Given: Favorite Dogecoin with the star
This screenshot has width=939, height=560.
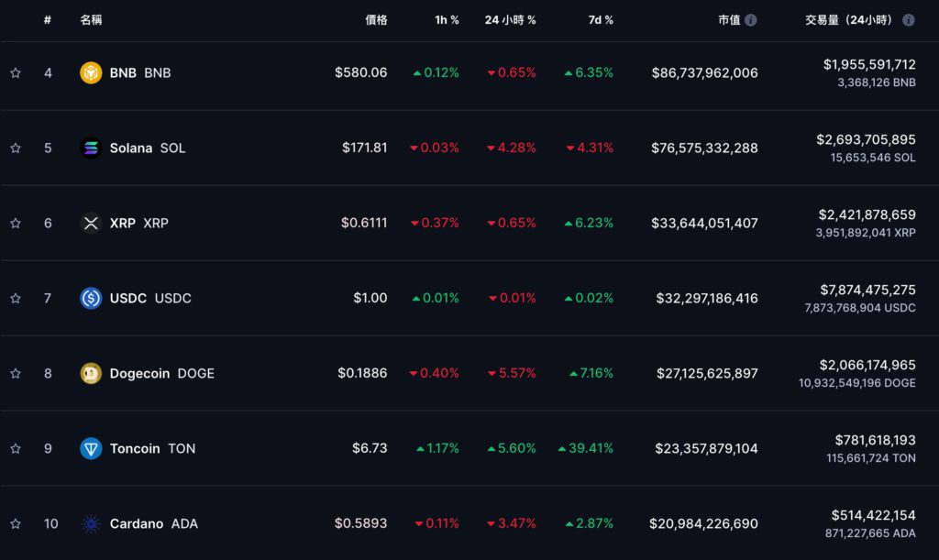Looking at the screenshot, I should tap(16, 373).
